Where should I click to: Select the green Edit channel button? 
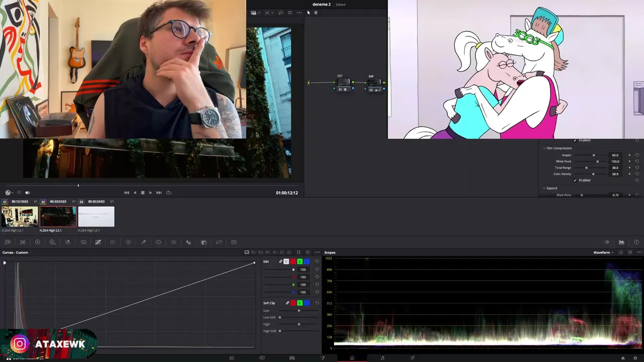[x=300, y=261]
